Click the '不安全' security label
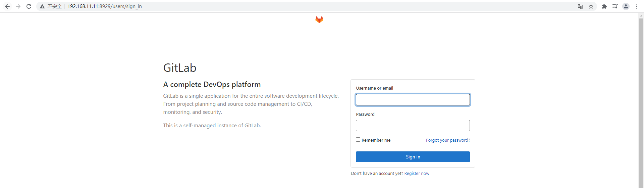This screenshot has height=188, width=644. coord(55,6)
